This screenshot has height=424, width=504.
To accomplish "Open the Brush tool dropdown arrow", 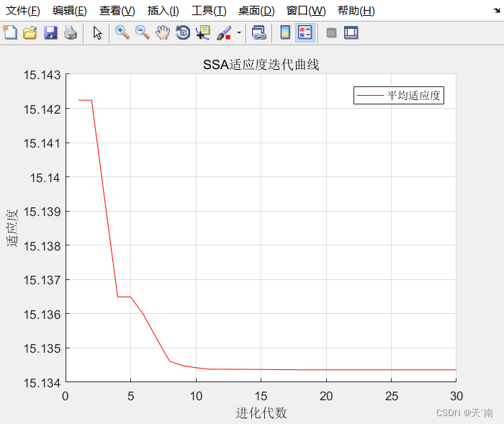I will click(x=239, y=32).
